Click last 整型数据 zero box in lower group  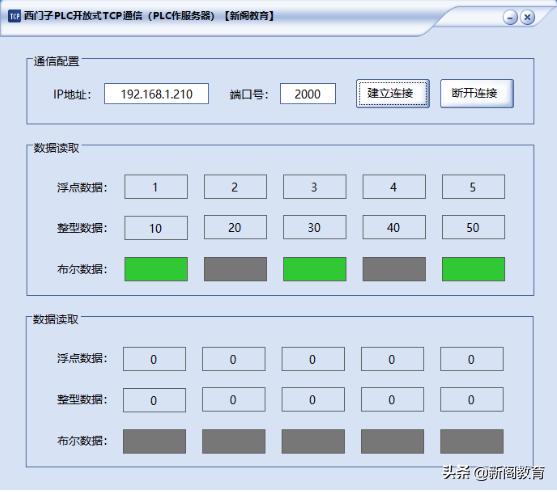tap(472, 400)
